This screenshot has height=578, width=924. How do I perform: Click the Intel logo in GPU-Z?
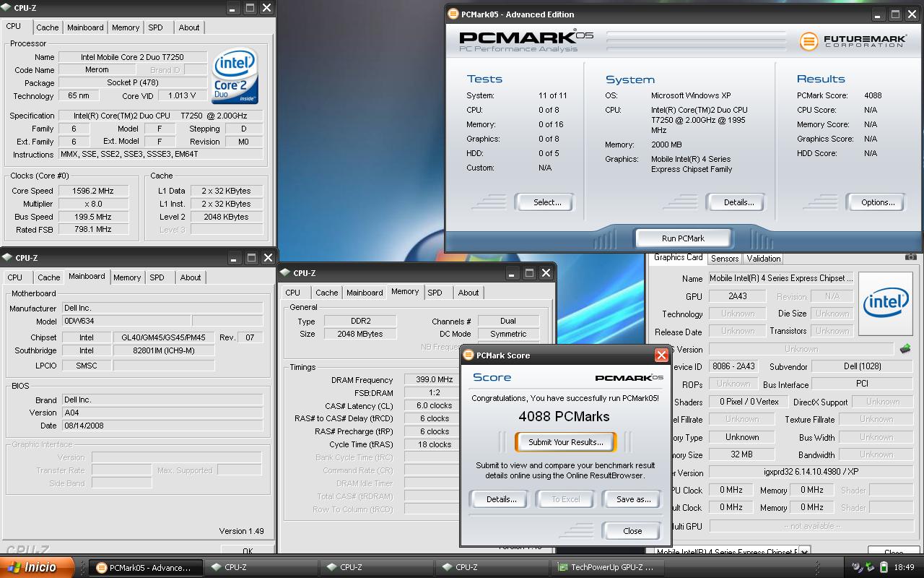coord(886,303)
